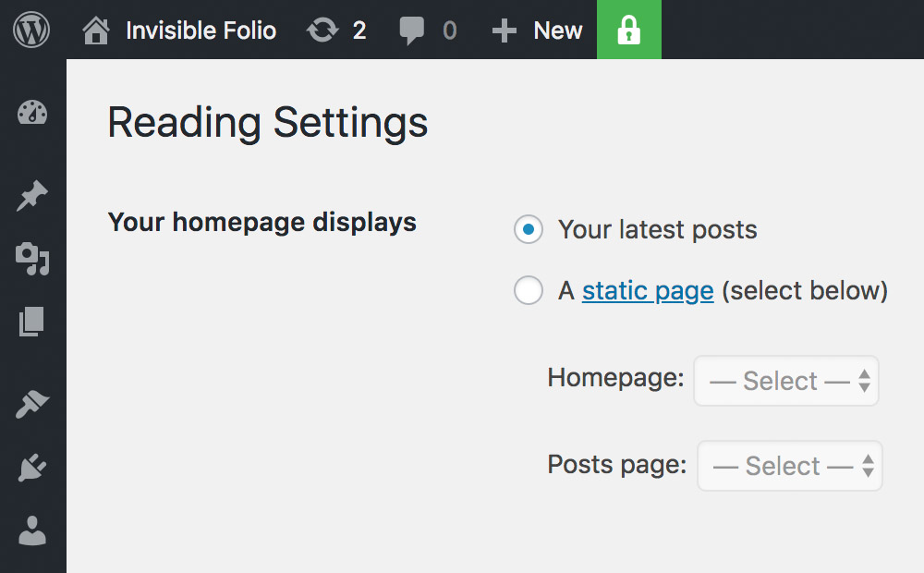Select "A static page" radio option
The width and height of the screenshot is (924, 573).
point(529,291)
